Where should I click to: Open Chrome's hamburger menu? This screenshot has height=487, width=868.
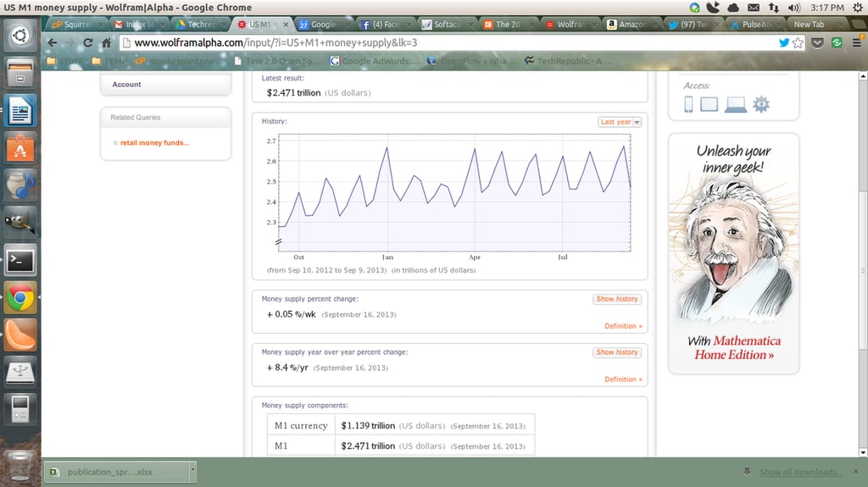(x=856, y=42)
